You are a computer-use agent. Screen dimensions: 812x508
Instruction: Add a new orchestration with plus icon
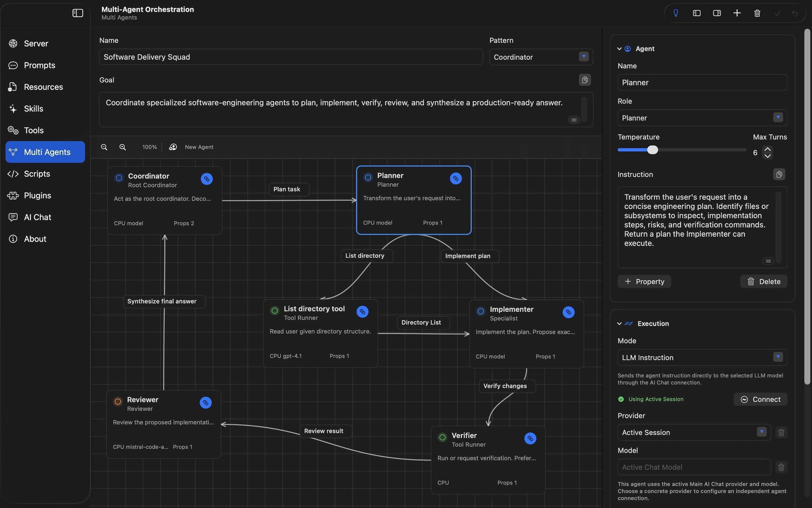tap(737, 13)
